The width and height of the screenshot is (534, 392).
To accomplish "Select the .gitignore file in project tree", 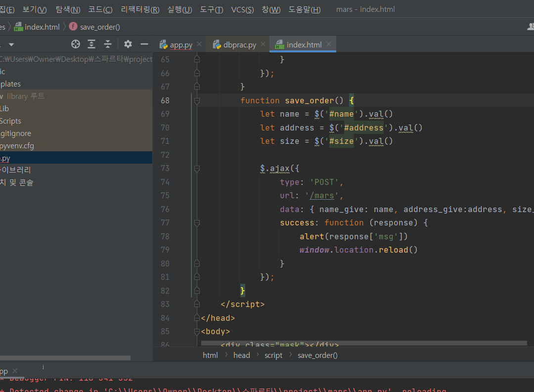I will 76,133.
